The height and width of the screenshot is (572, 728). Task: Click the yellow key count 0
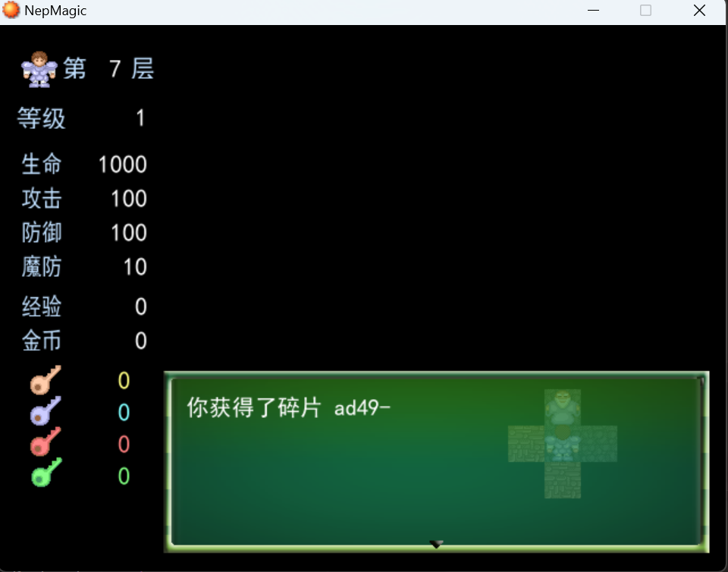124,381
